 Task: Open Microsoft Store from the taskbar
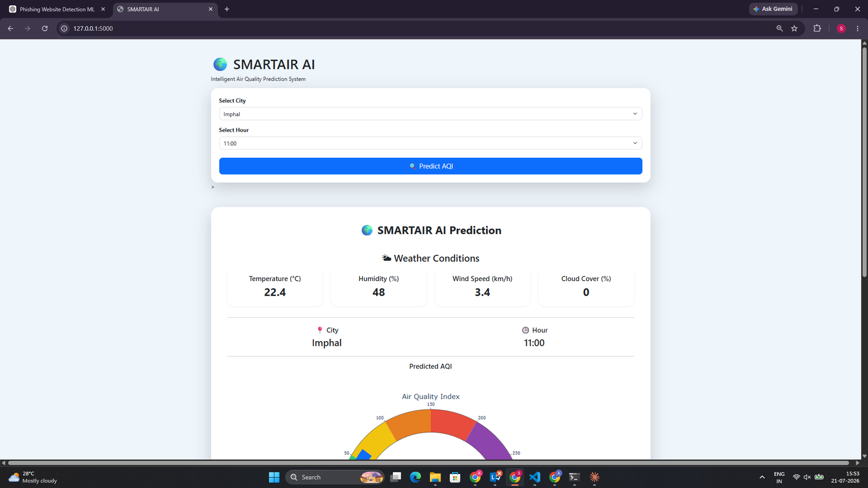[x=455, y=477]
